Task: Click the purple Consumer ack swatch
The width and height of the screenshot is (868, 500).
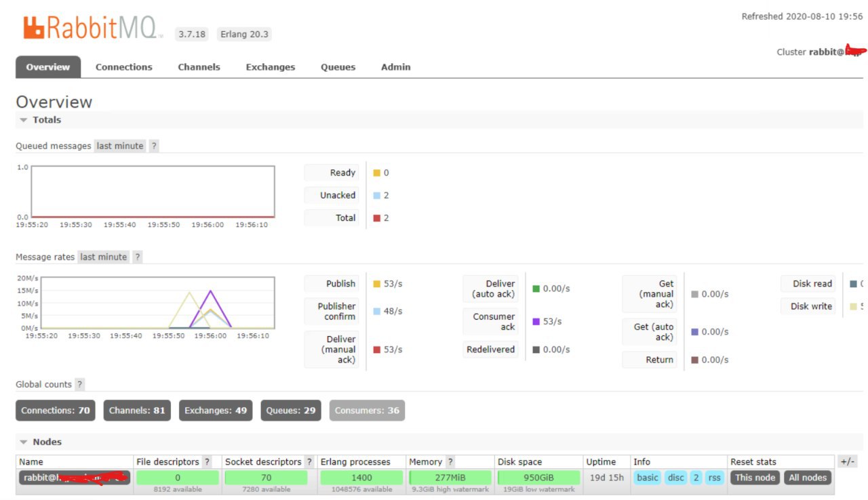Action: click(536, 322)
